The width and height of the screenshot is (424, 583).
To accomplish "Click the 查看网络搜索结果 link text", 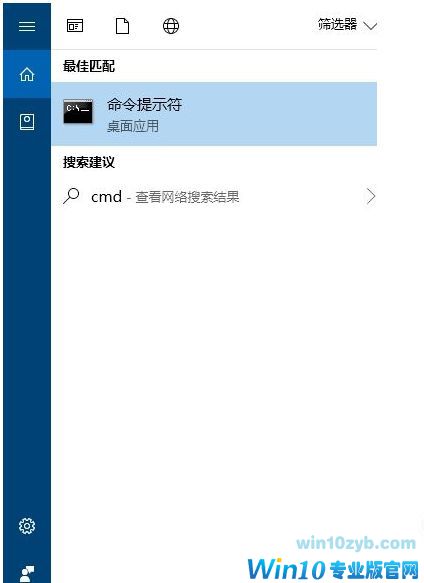I will (x=187, y=197).
